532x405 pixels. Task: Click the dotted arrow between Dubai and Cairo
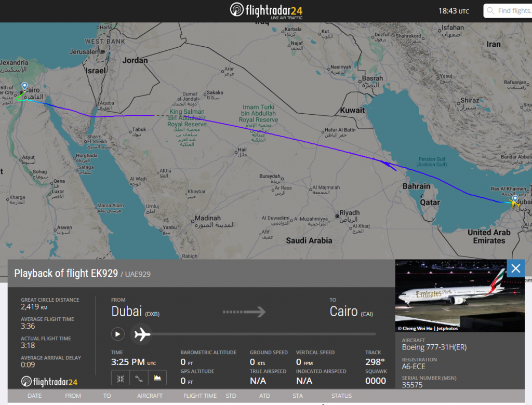(245, 312)
